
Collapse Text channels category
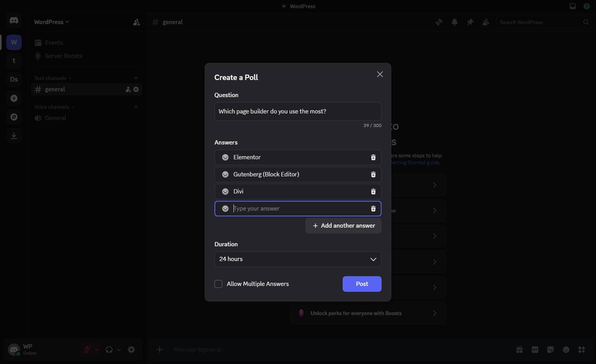53,78
